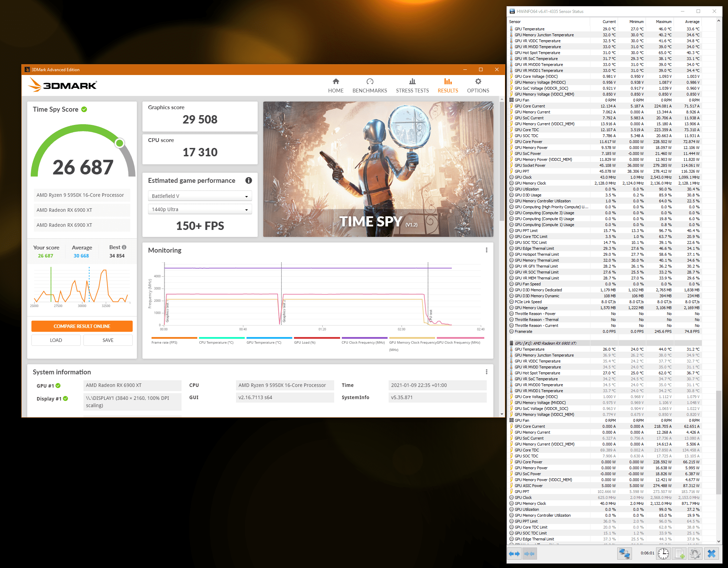Open the 1440p Ultra resolution dropdown
728x568 pixels.
[200, 209]
